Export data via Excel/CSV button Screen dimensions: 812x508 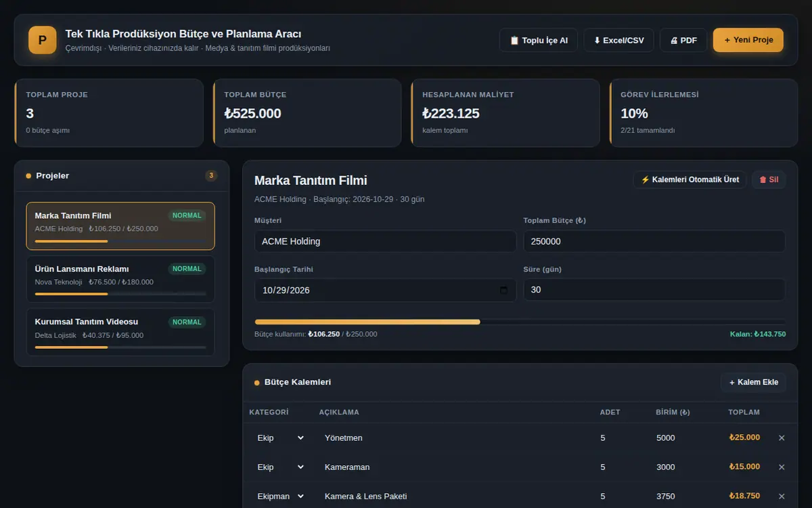click(x=619, y=40)
